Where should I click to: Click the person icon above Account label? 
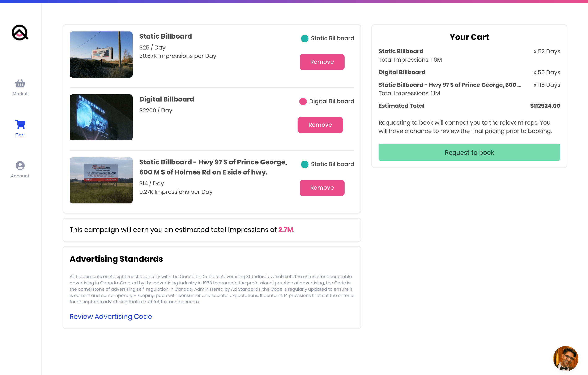[x=20, y=166]
